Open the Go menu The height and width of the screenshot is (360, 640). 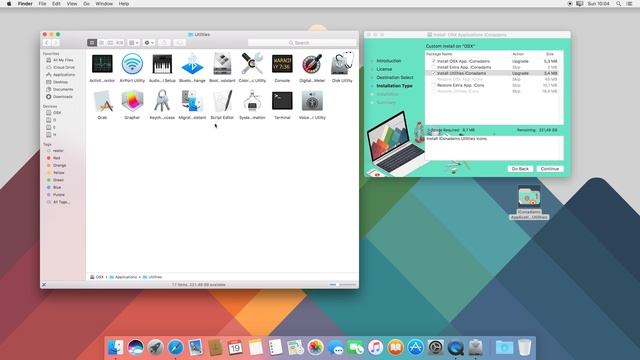point(87,4)
